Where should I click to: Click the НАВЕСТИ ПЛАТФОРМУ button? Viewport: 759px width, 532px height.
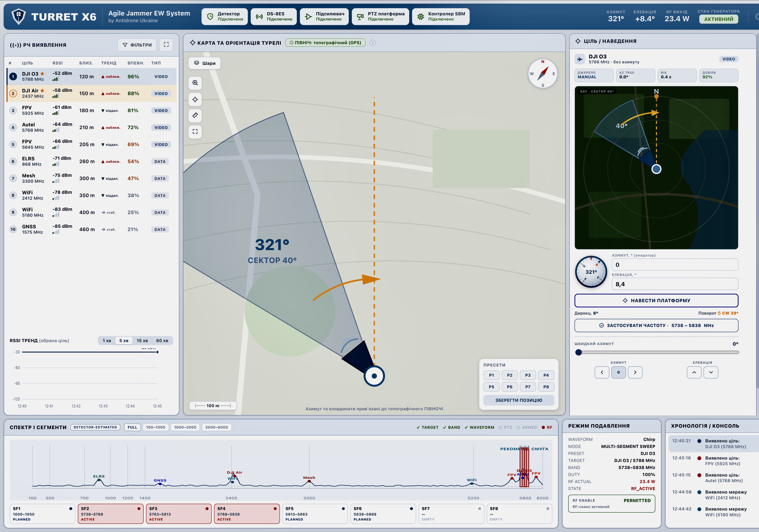656,300
